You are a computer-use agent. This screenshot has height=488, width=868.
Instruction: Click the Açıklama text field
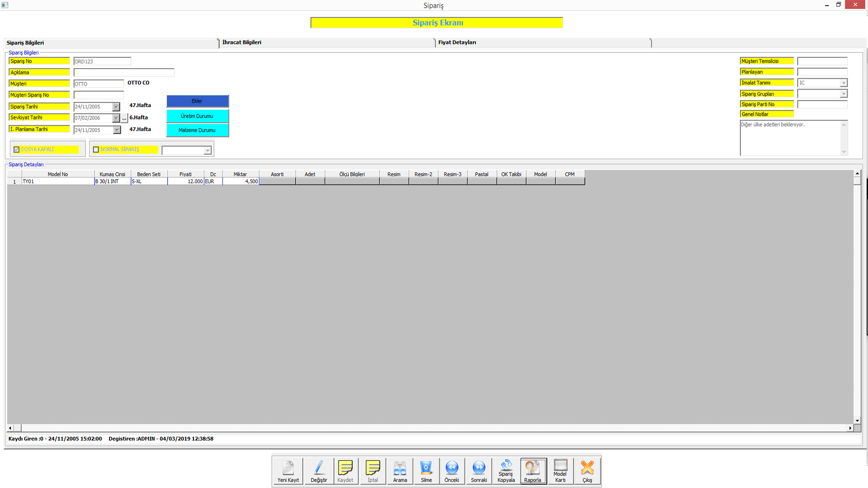click(x=124, y=73)
